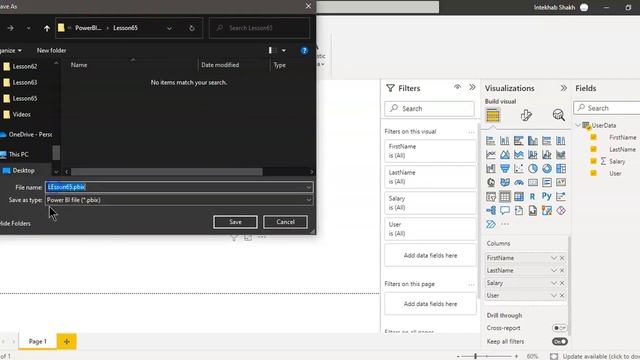Toggle the Filters pane eye visibility icon
The width and height of the screenshot is (640, 360).
click(457, 87)
